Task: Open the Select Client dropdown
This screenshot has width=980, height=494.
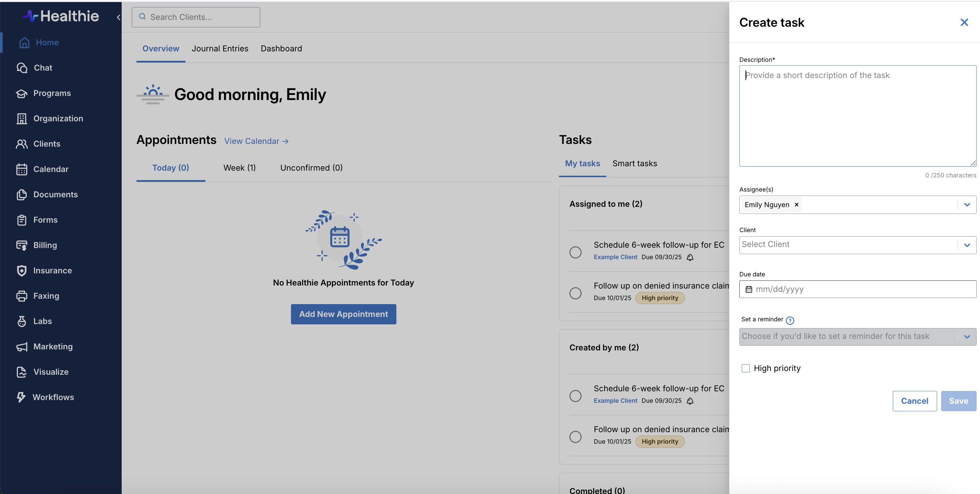Action: [848, 245]
